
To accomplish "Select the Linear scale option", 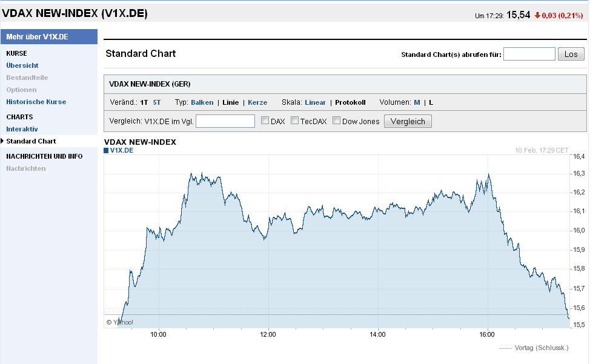I will 315,102.
